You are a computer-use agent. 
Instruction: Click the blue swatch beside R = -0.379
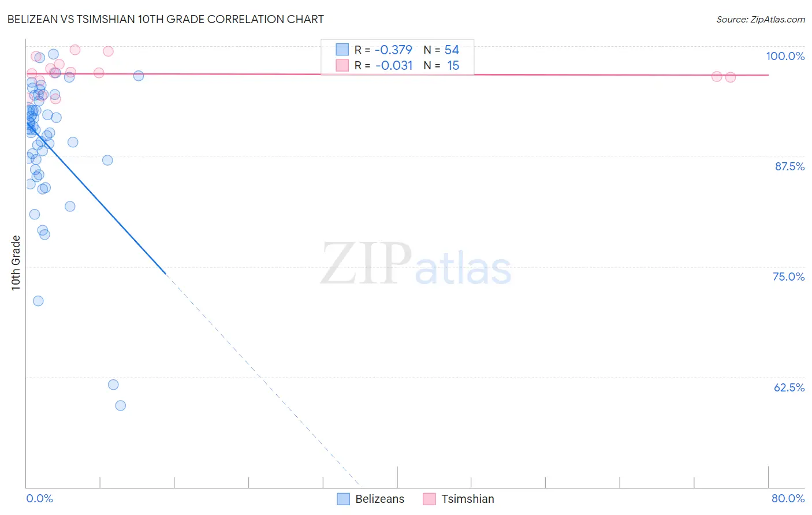pos(342,50)
